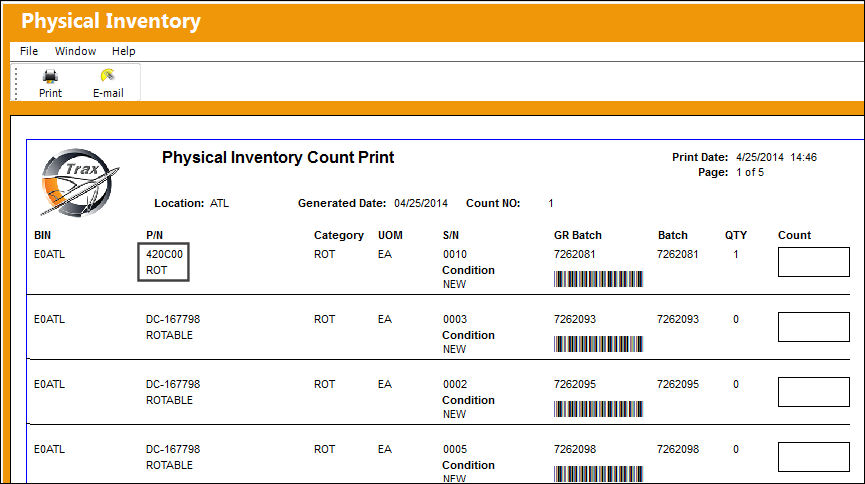Click the Count box for batch 7262081
Viewport: 865px width, 484px height.
tap(814, 262)
